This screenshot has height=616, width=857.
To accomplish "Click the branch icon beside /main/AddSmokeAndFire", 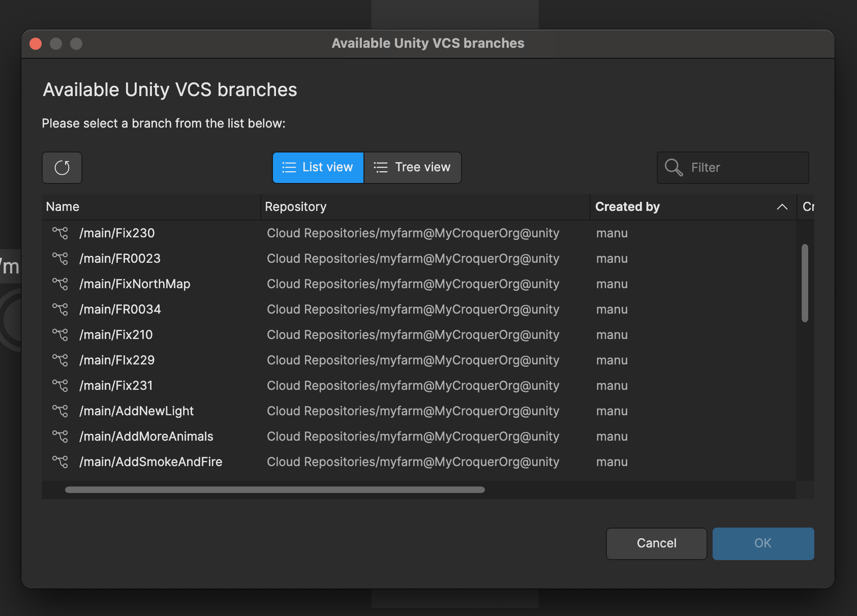I will (60, 461).
